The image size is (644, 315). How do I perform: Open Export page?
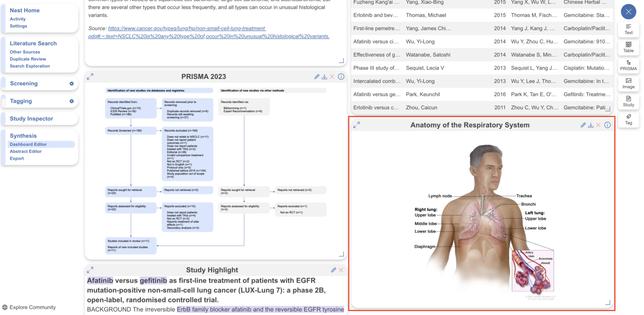point(17,159)
